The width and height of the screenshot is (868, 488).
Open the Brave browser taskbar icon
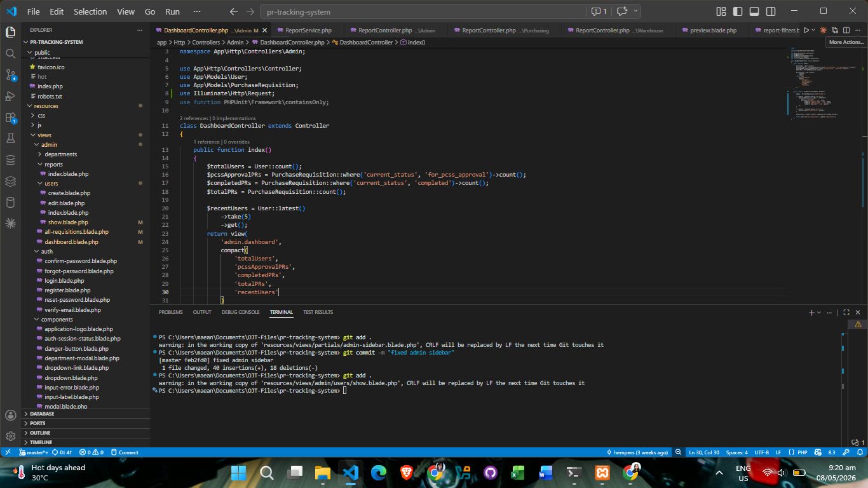pyautogui.click(x=407, y=472)
